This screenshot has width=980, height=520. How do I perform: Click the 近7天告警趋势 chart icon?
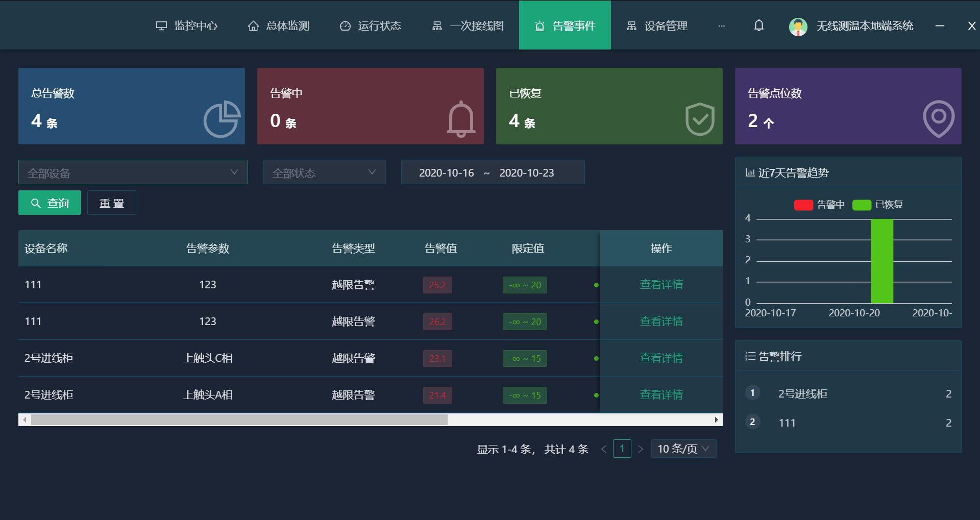pos(750,172)
